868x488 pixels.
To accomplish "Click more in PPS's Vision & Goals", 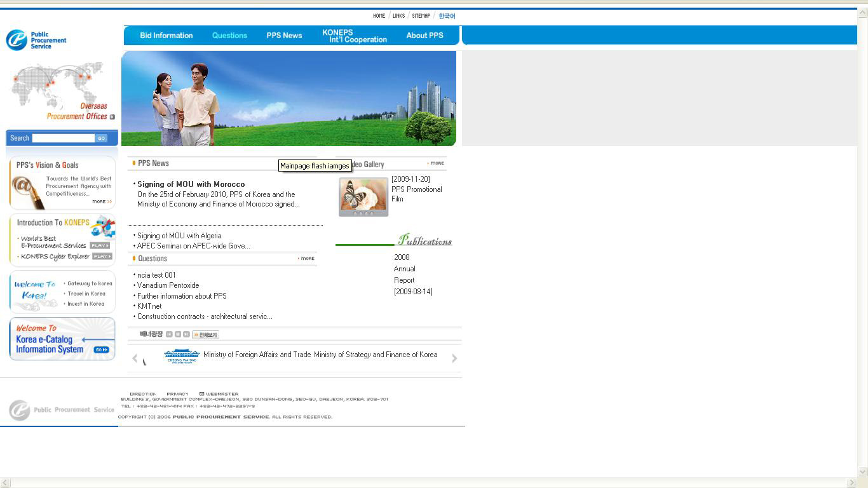I will [102, 201].
